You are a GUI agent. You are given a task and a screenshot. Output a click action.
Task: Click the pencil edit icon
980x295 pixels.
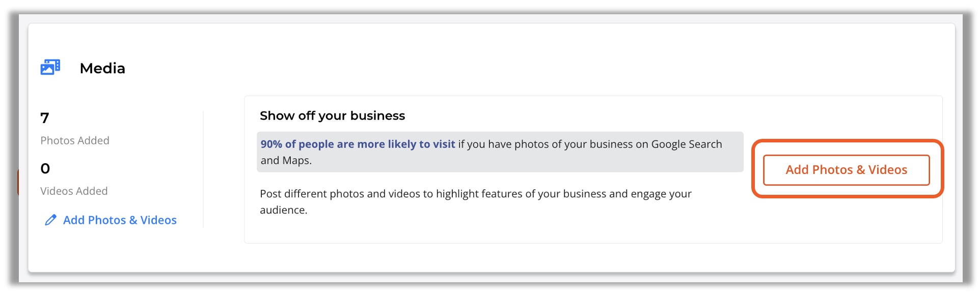pos(50,220)
